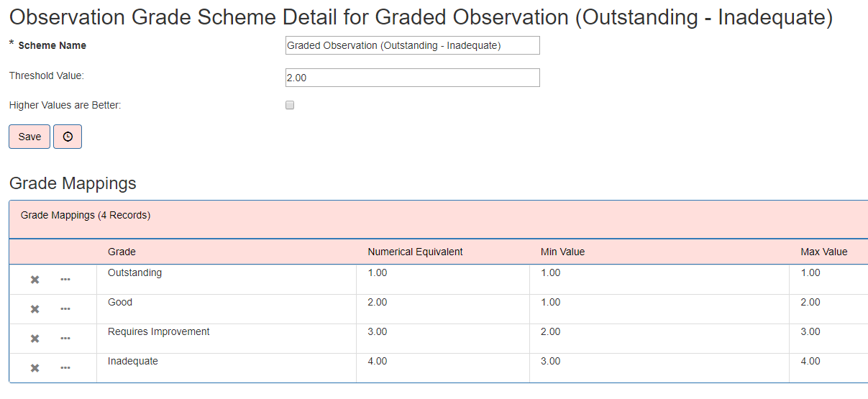Select the Outstanding grade cell
The width and height of the screenshot is (868, 399).
[x=134, y=273]
